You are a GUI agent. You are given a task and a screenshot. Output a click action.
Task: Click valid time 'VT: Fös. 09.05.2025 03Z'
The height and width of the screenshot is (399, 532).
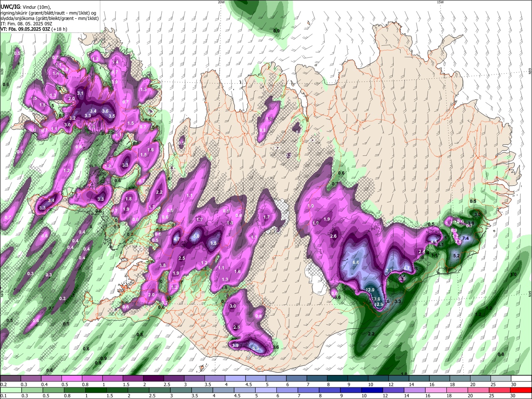[25, 30]
